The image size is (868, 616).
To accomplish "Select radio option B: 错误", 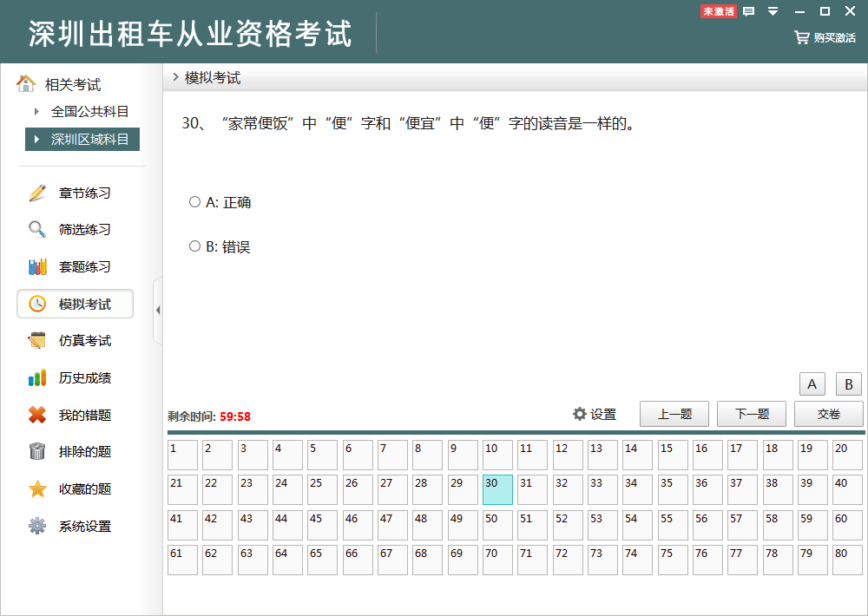I will point(194,246).
